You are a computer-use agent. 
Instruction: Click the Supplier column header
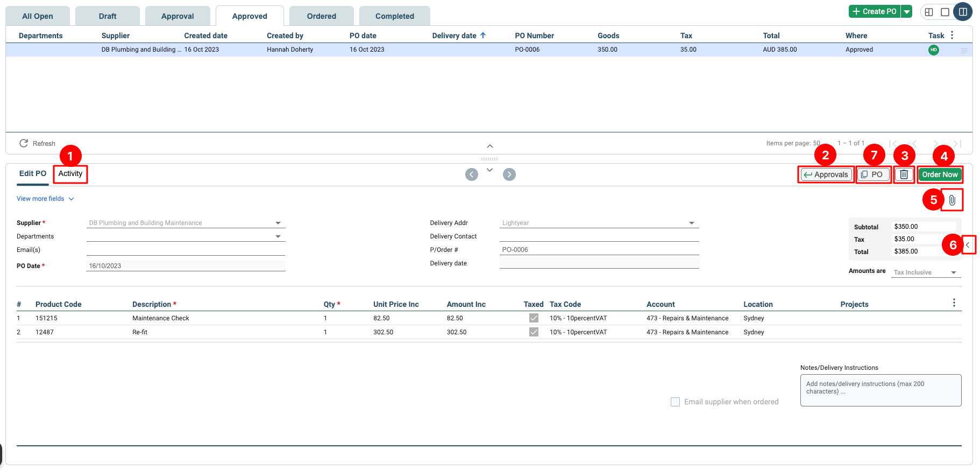click(116, 36)
